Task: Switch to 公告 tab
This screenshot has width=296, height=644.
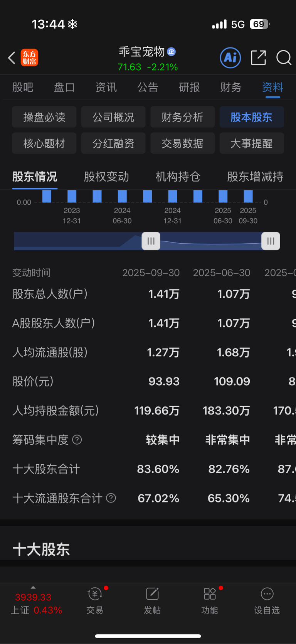Action: (x=148, y=87)
